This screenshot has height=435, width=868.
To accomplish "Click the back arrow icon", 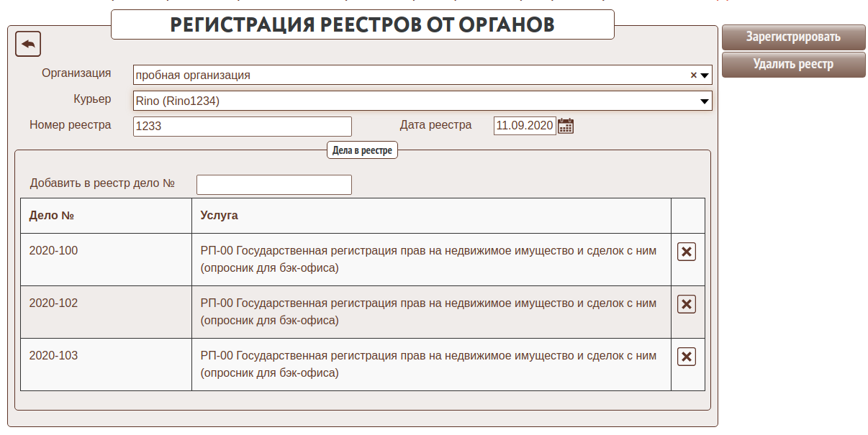I will click(x=28, y=45).
